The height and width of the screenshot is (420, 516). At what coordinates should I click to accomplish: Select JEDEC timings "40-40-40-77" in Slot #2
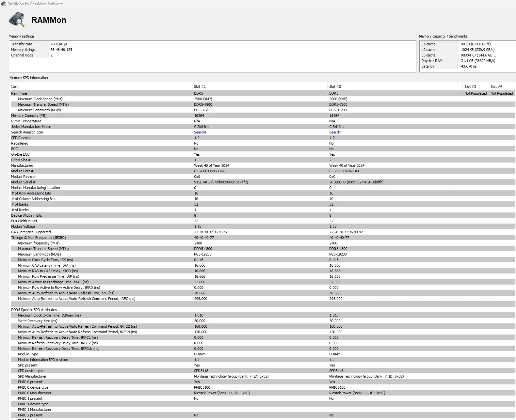tap(339, 238)
